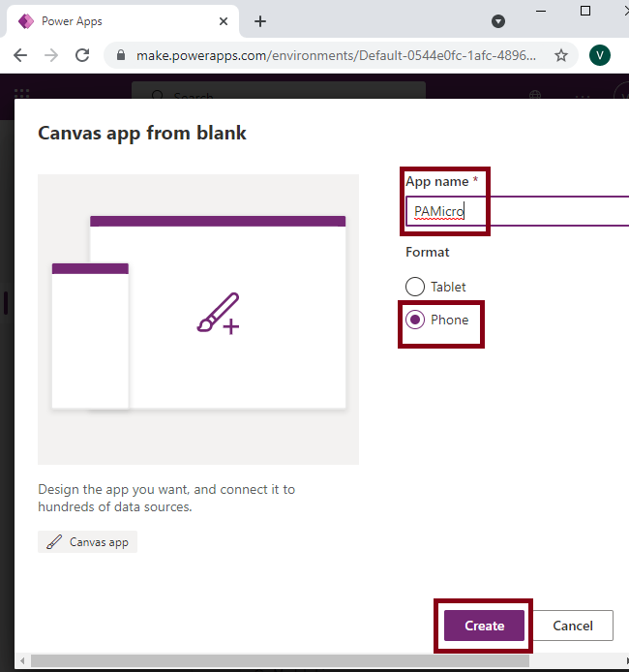Select the Tablet format option
The width and height of the screenshot is (629, 672).
coord(435,287)
